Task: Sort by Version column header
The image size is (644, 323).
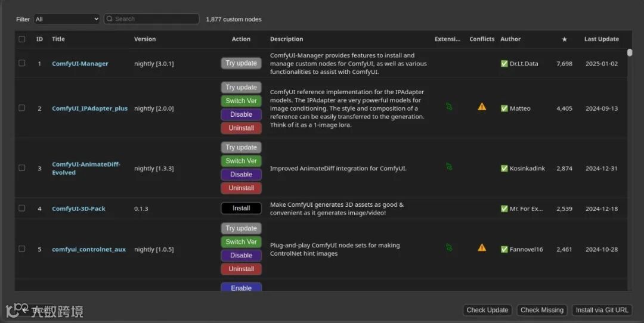Action: point(145,39)
